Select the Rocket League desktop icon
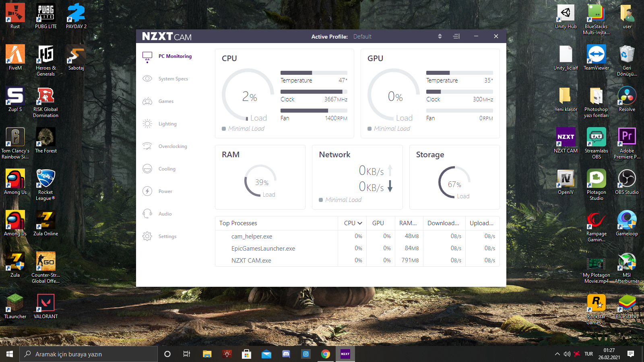The image size is (644, 362). [46, 185]
